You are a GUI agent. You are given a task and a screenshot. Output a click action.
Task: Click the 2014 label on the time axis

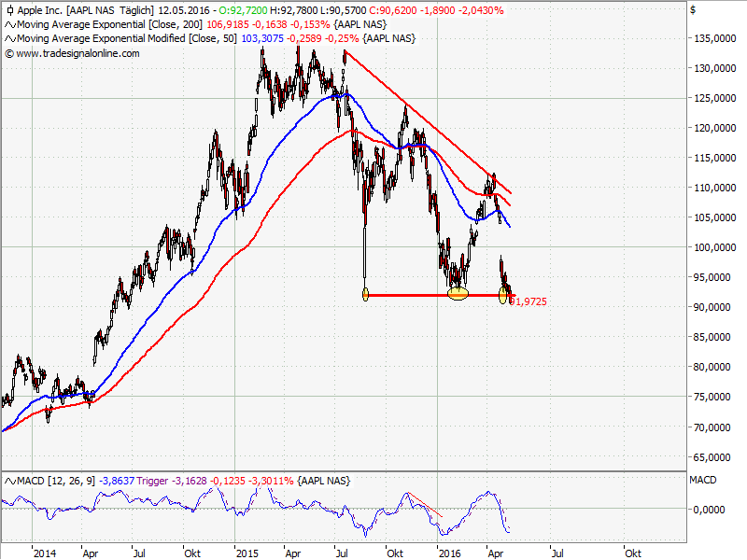tap(44, 552)
